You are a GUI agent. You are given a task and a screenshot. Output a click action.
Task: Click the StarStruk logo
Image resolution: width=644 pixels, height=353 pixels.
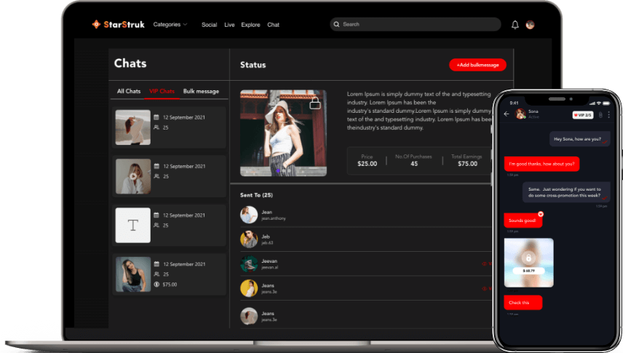point(119,25)
